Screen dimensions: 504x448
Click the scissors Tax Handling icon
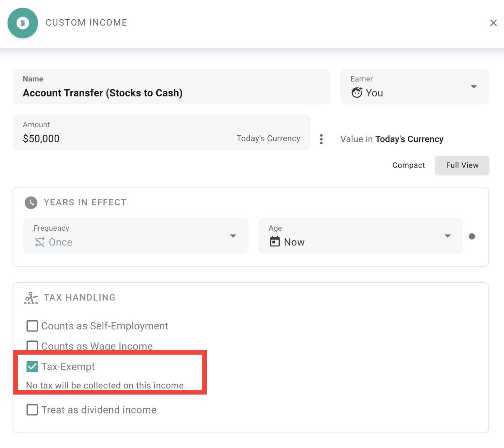coord(30,297)
